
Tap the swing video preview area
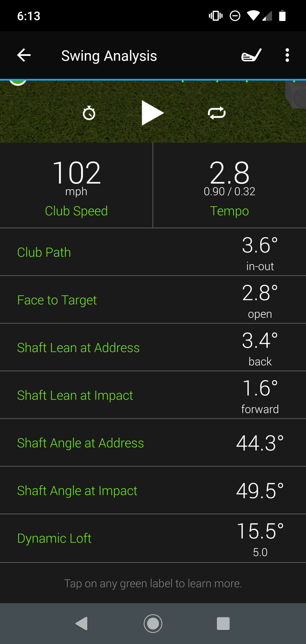tap(153, 133)
